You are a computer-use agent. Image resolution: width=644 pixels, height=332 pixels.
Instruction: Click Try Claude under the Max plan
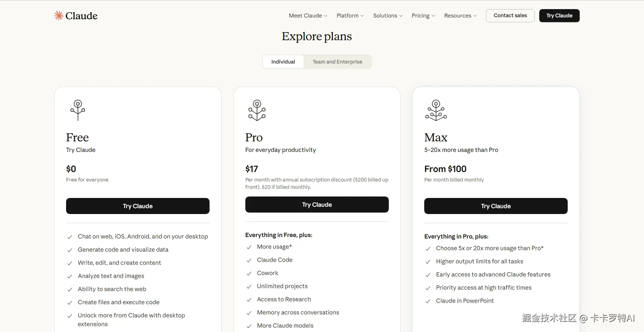(x=496, y=206)
